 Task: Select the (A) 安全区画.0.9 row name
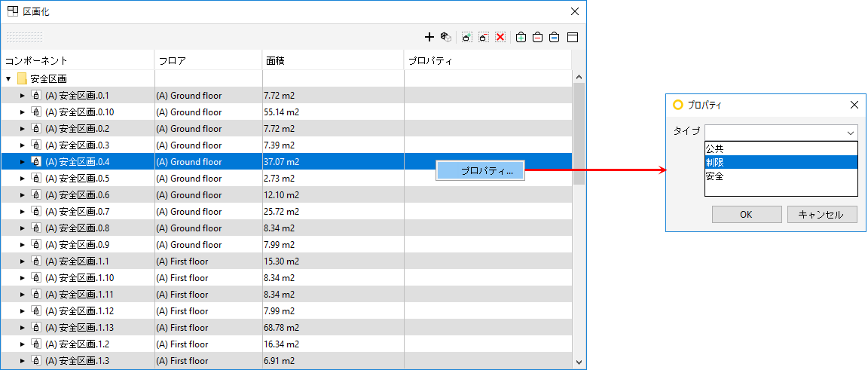(x=77, y=245)
